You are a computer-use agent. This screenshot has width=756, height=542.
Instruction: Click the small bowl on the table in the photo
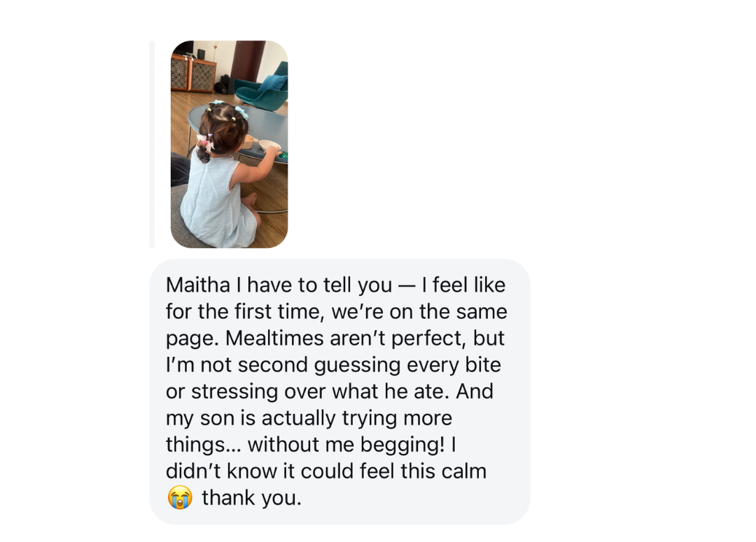coord(269,145)
